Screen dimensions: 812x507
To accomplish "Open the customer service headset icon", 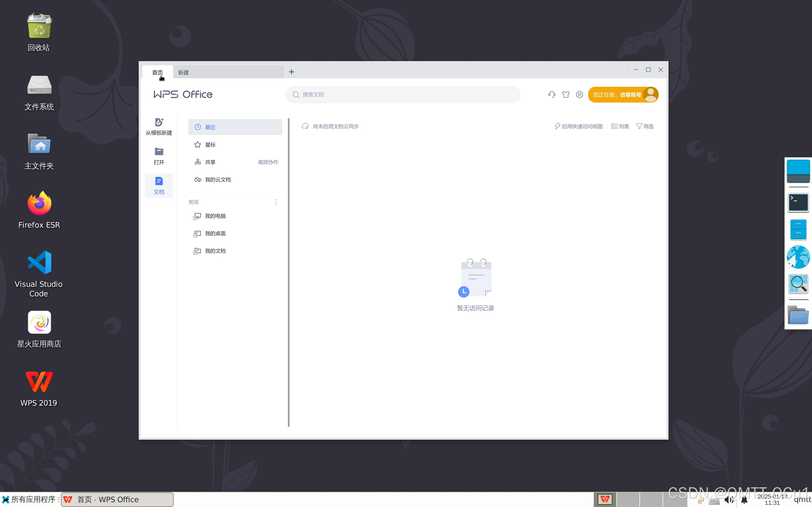I will 551,95.
